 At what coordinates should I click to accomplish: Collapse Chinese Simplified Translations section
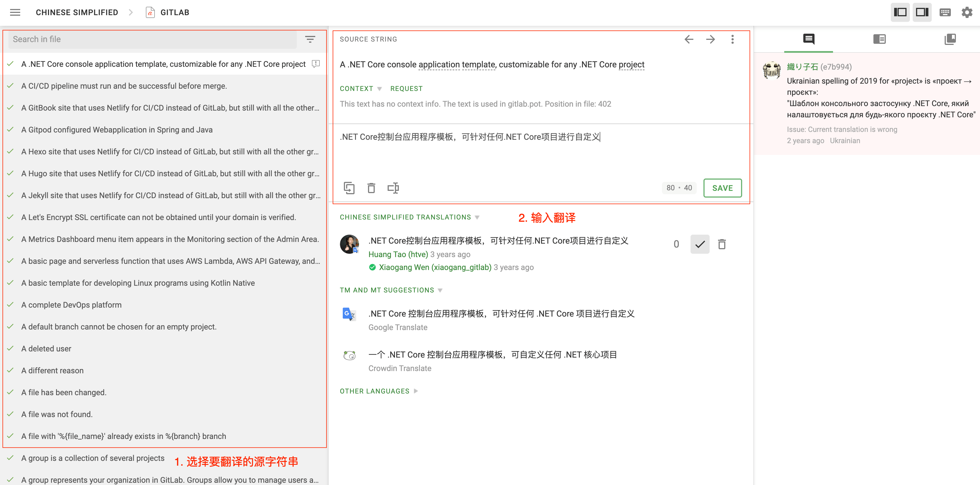click(x=409, y=217)
